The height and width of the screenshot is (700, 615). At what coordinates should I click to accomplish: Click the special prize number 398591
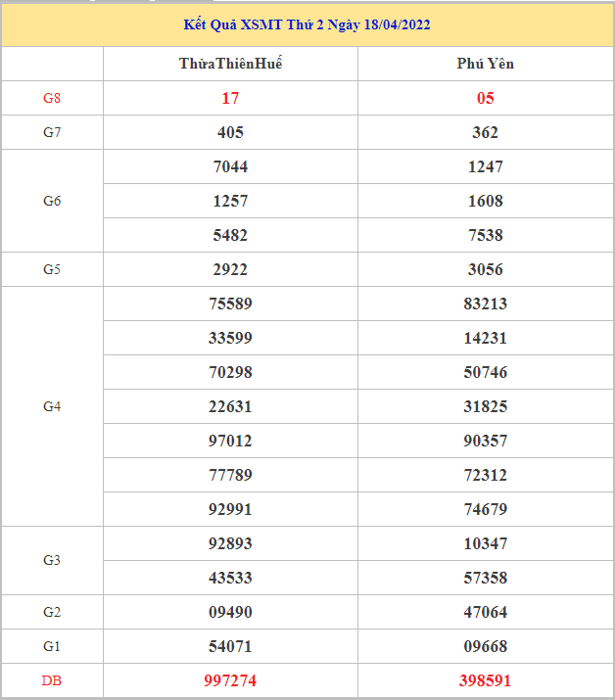tap(485, 680)
